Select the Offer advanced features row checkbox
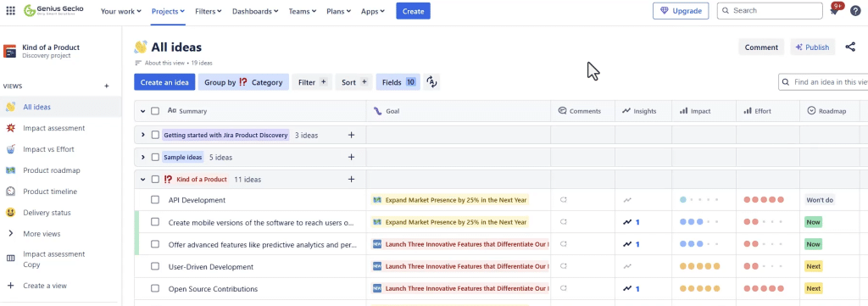868x306 pixels. pyautogui.click(x=156, y=244)
